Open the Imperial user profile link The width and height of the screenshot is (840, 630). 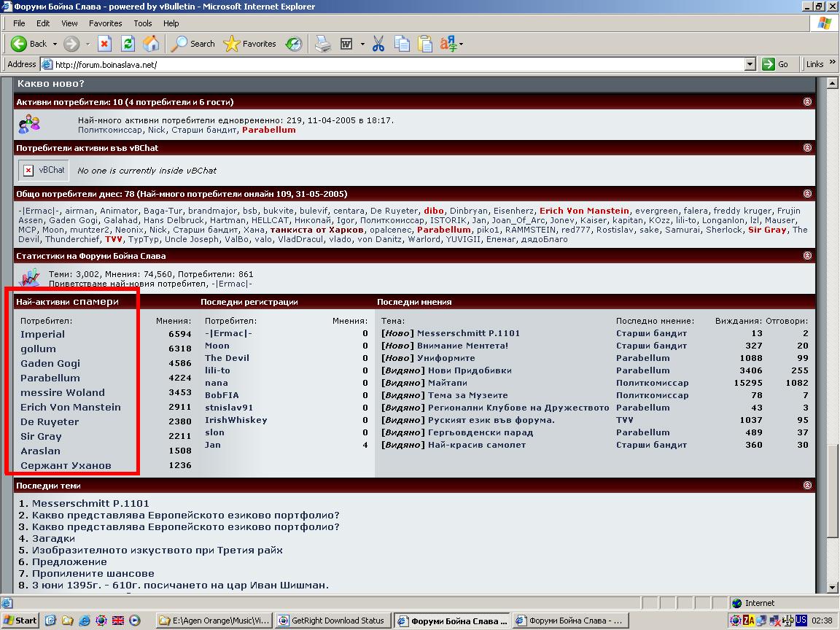pyautogui.click(x=42, y=334)
